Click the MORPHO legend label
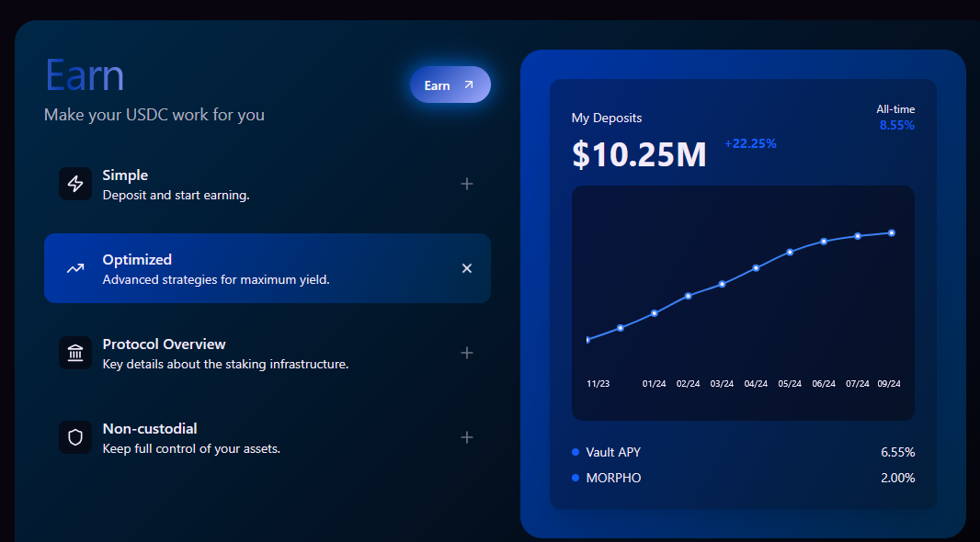The image size is (980, 542). point(614,478)
